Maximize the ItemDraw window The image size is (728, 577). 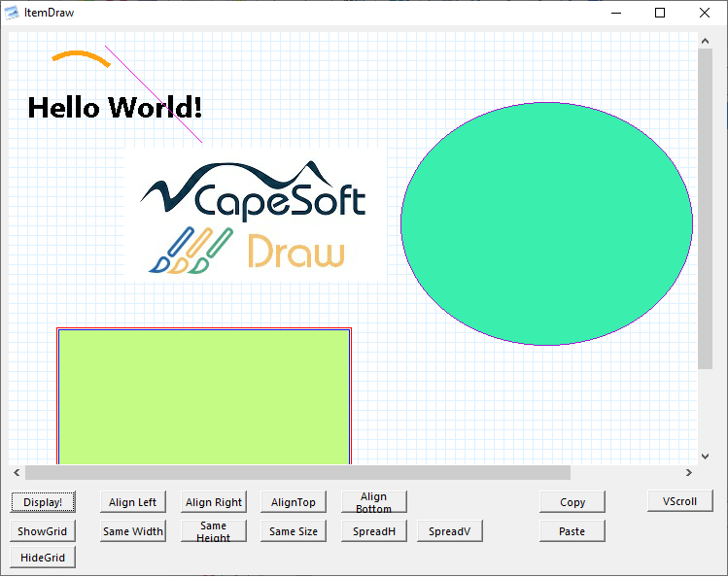[660, 13]
